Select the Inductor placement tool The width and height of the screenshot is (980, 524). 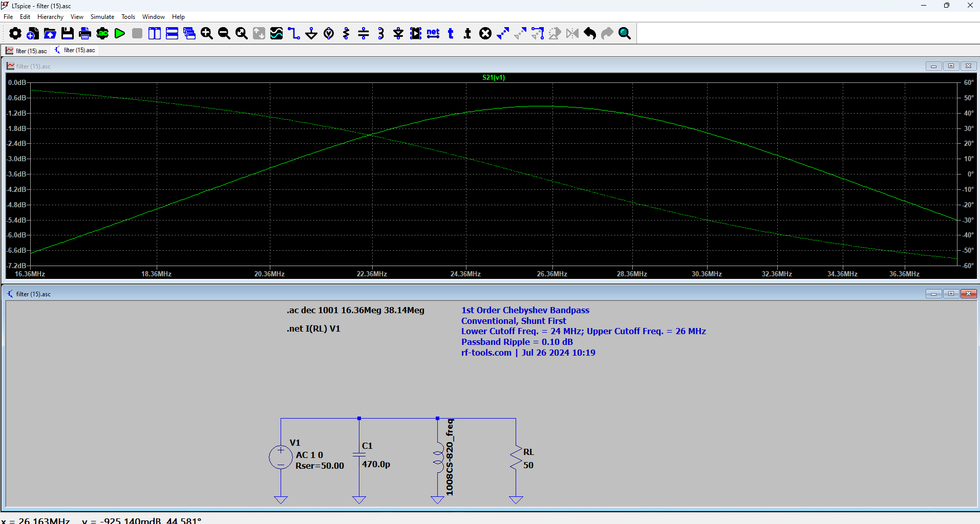(381, 33)
